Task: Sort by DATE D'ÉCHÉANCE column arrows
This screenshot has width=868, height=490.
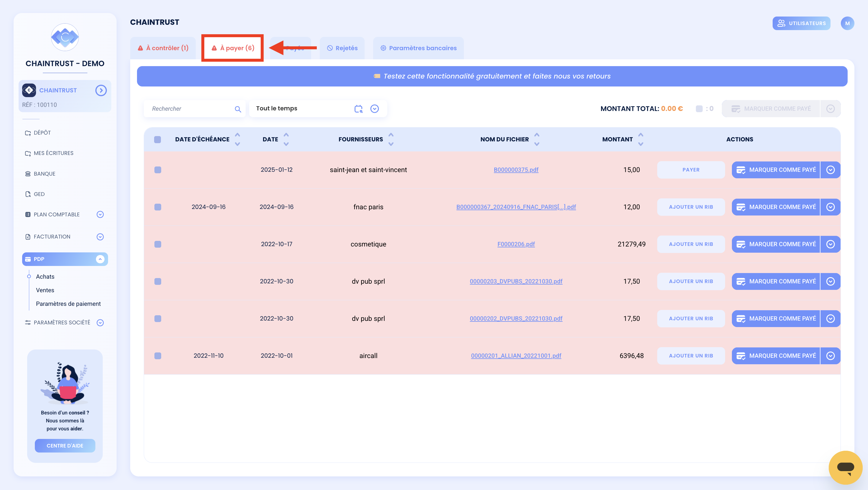Action: click(238, 139)
